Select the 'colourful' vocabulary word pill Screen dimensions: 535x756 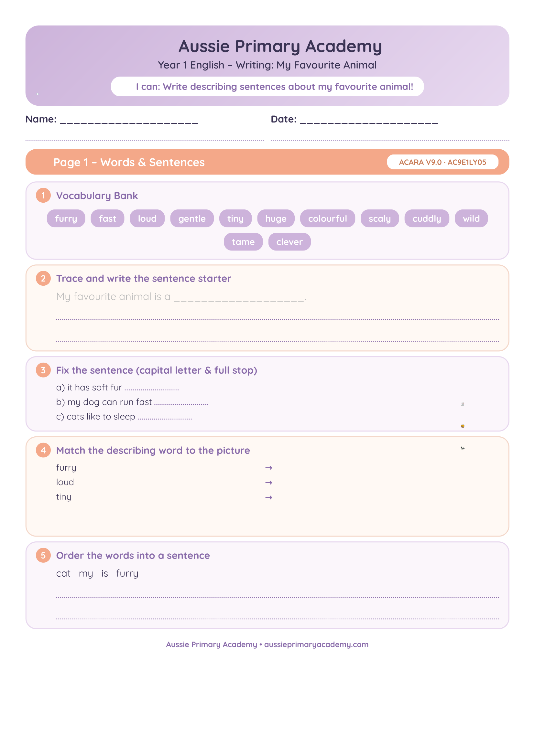[327, 218]
